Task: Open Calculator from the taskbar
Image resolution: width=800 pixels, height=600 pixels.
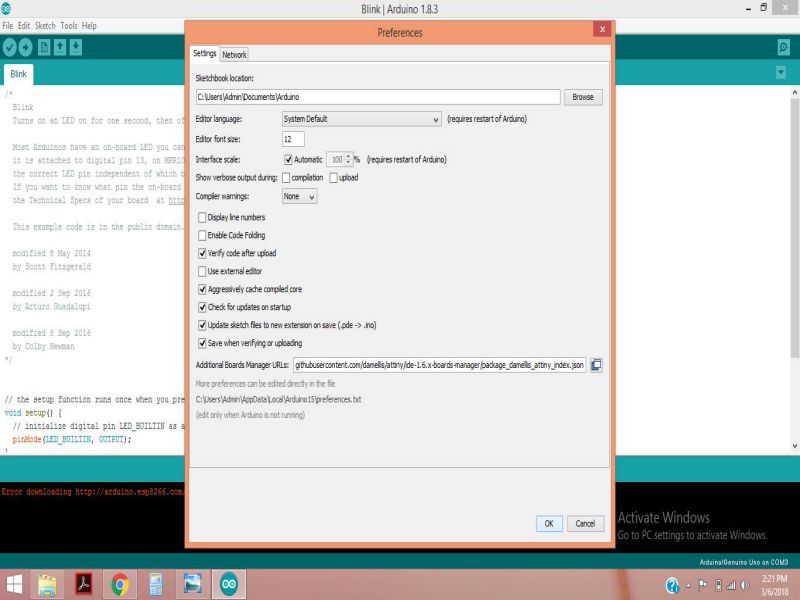Action: click(x=156, y=584)
